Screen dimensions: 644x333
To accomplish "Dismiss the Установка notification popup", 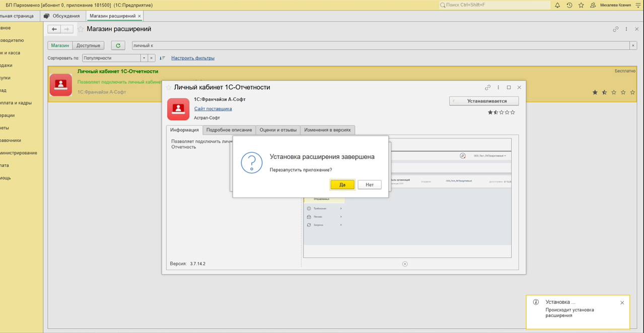I will [x=622, y=303].
